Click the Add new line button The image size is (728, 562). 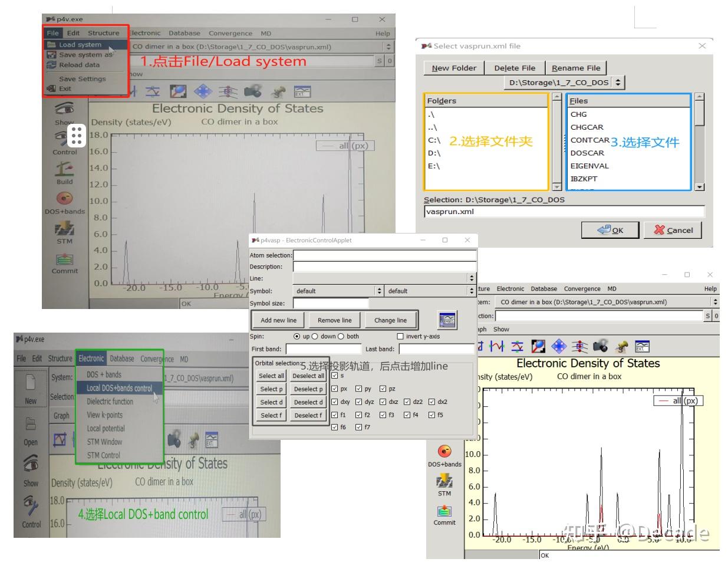point(279,320)
